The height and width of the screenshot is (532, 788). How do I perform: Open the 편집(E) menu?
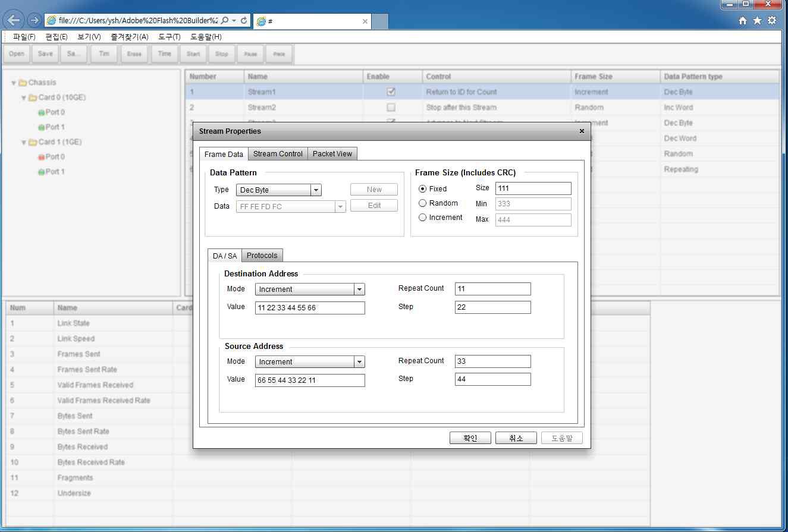click(56, 37)
